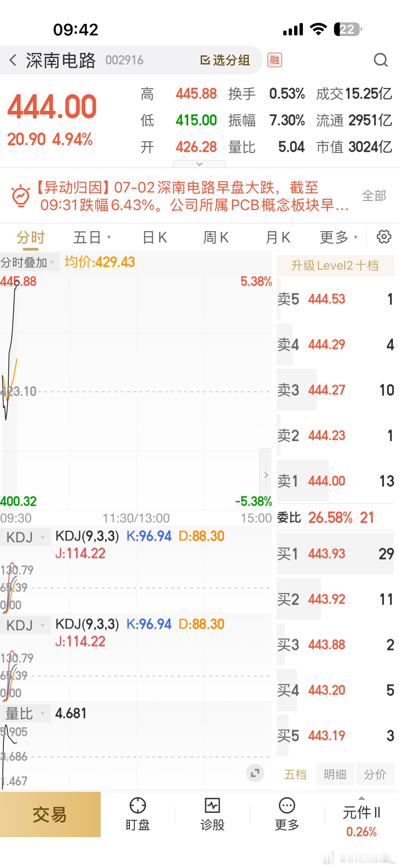Tap the alert lightbulb anomaly icon

click(x=21, y=196)
